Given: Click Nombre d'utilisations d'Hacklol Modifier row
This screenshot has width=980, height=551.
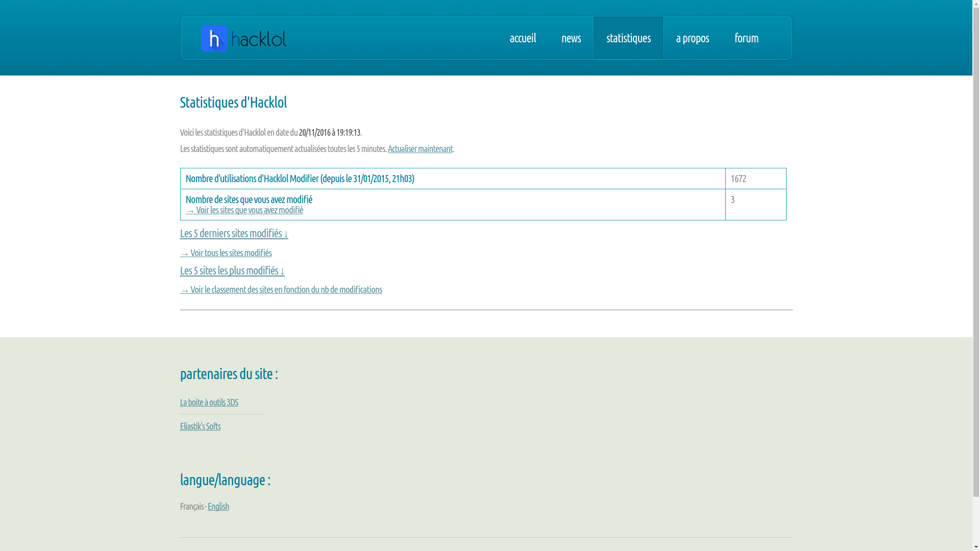Looking at the screenshot, I should (x=453, y=179).
